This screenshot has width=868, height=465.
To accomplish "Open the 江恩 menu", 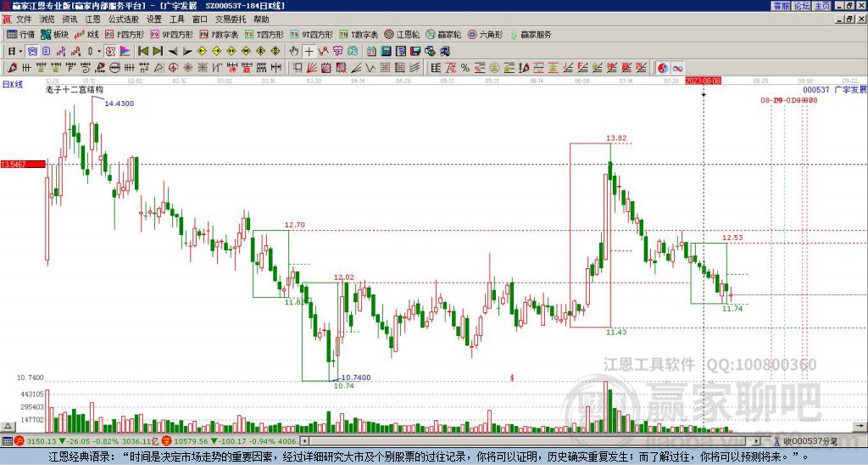I will click(92, 20).
